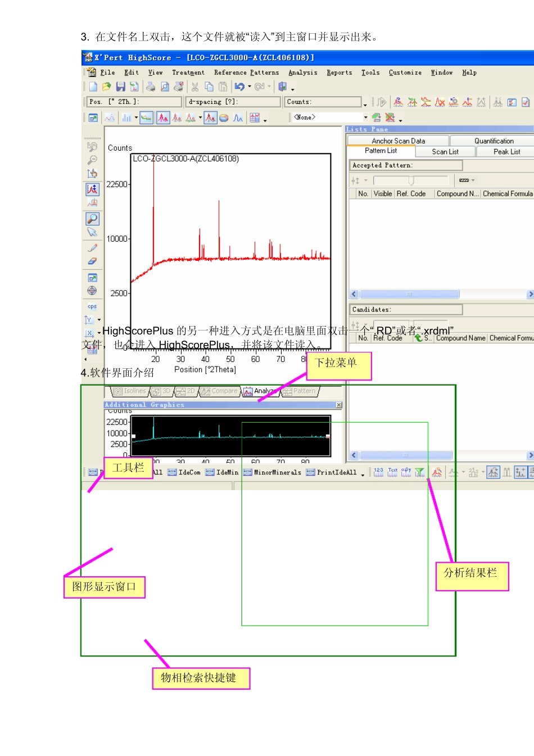Select the eraser tool in left sidebar
This screenshot has height=756, width=534.
(x=92, y=261)
